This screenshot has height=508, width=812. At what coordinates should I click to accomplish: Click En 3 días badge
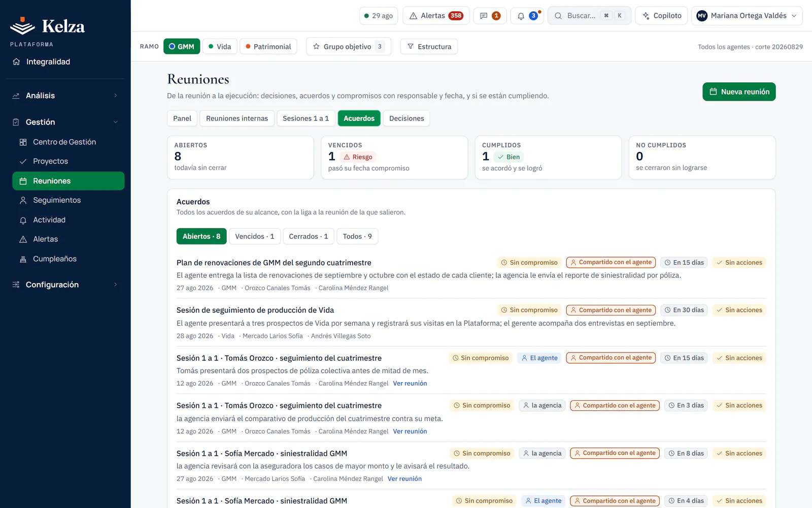click(686, 405)
